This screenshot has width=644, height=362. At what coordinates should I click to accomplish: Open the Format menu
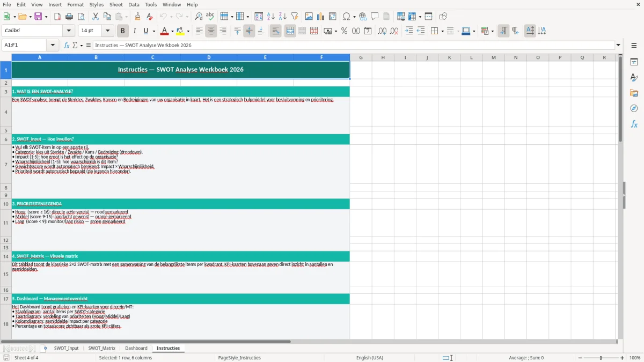[75, 4]
